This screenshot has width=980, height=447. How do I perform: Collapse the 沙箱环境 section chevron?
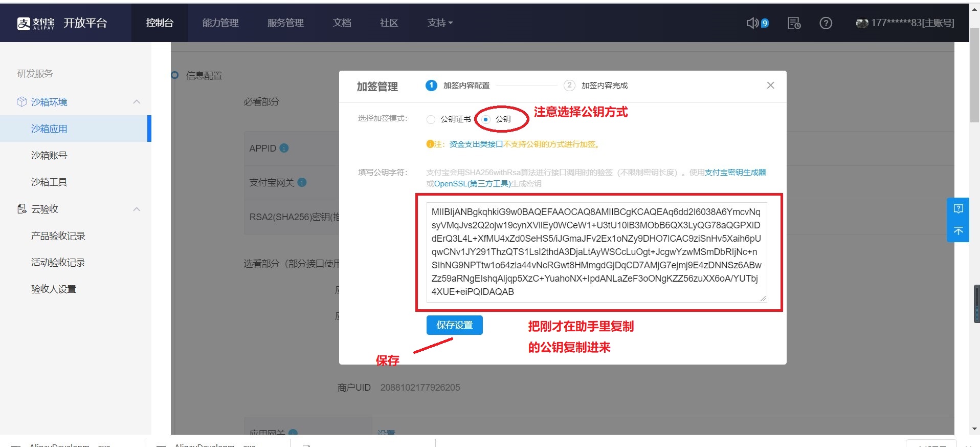click(137, 102)
